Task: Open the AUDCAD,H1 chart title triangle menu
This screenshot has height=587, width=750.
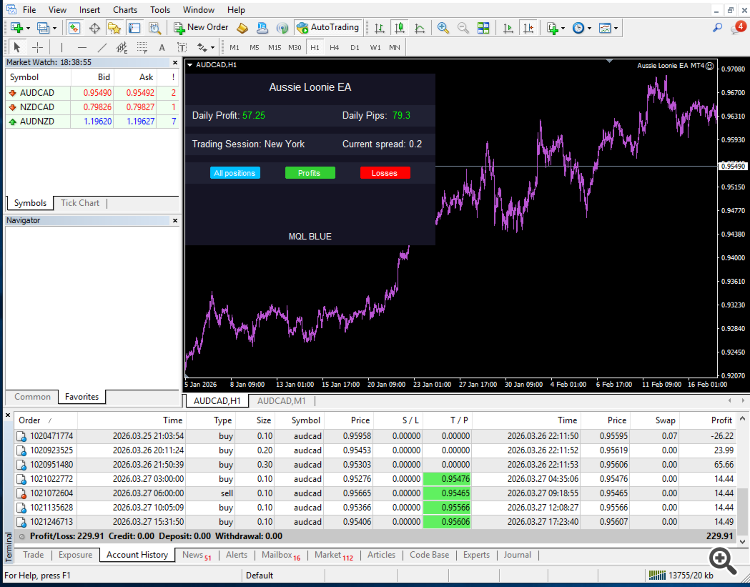Action: [190, 65]
